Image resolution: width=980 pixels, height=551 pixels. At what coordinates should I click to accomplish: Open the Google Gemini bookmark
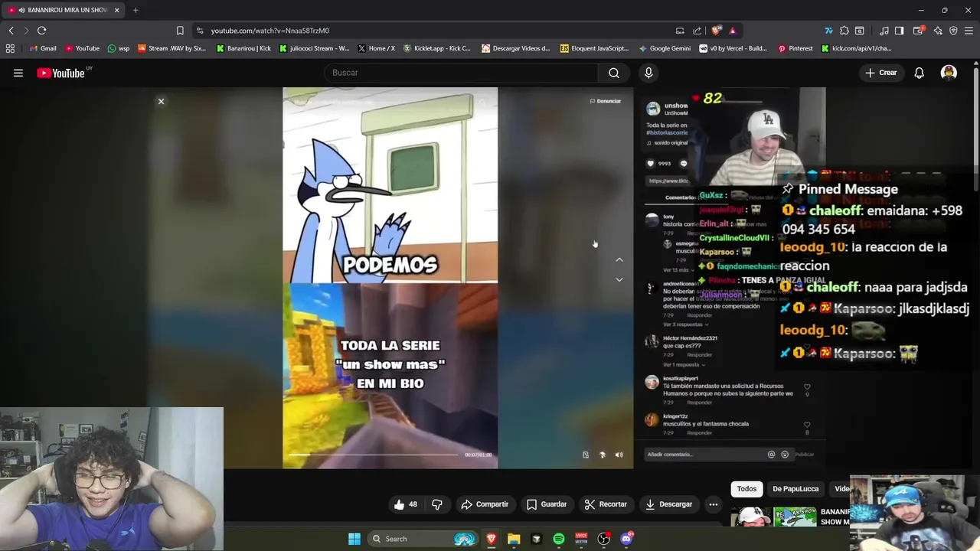tap(665, 48)
